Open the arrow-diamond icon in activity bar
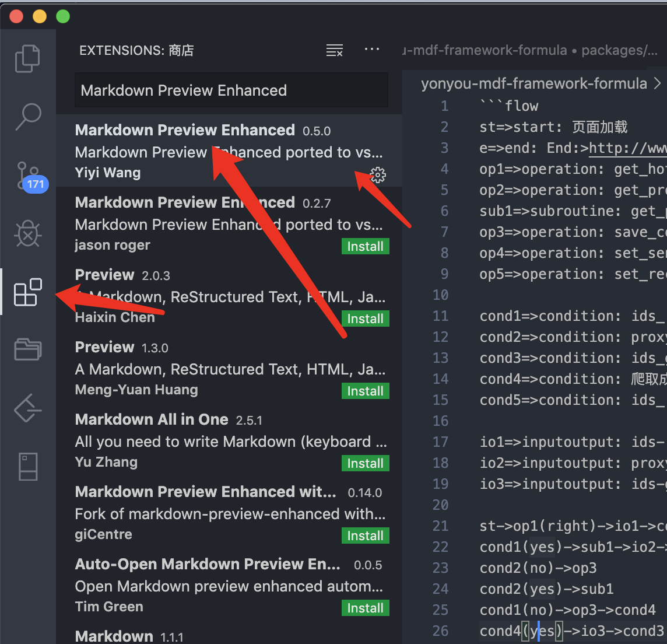The image size is (667, 644). [28, 408]
